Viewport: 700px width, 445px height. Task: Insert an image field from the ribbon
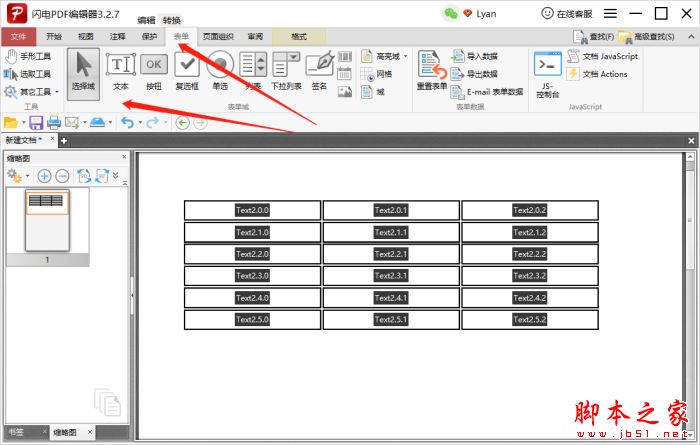coord(345,92)
